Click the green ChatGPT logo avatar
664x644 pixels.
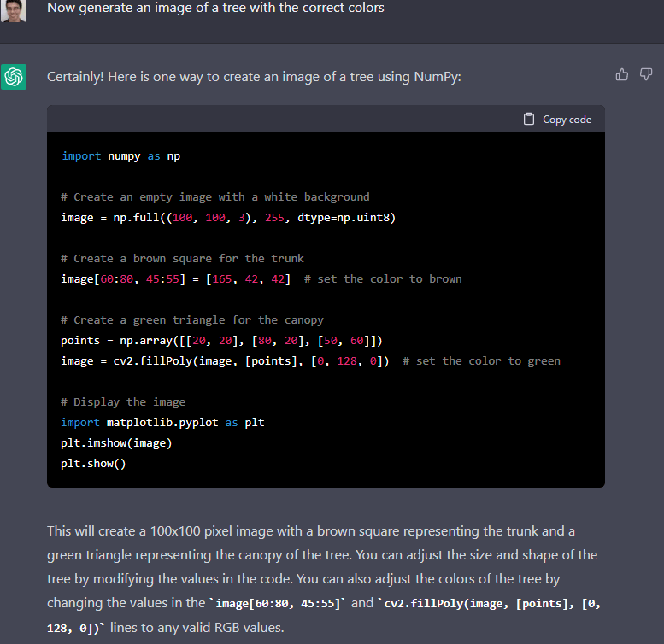pyautogui.click(x=15, y=77)
